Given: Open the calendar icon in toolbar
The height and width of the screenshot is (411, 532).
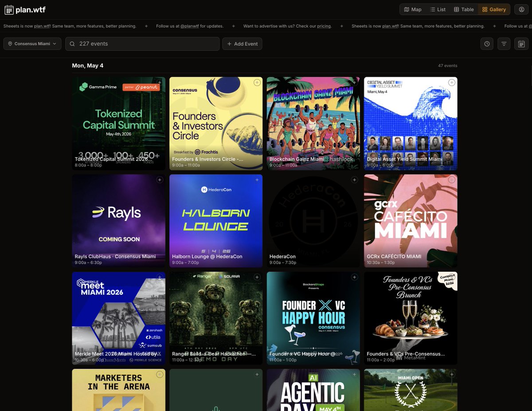Looking at the screenshot, I should pos(521,44).
